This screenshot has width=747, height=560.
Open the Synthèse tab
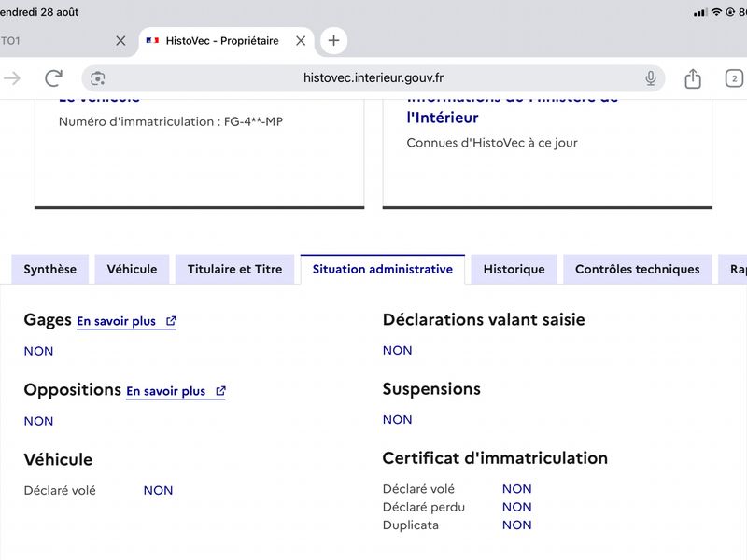coord(50,269)
